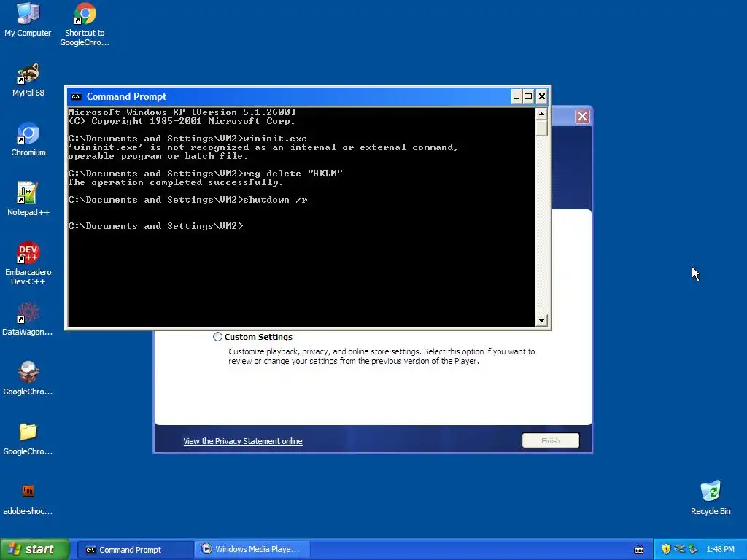Open DataWagon desktop shortcut

coord(28,319)
